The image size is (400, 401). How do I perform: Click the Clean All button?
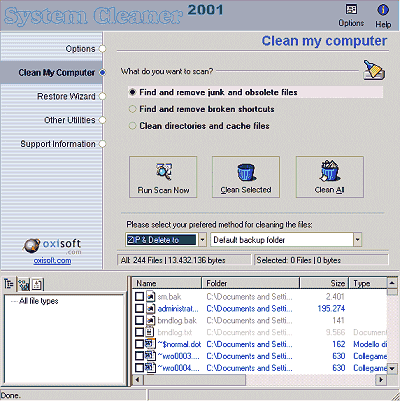click(330, 177)
